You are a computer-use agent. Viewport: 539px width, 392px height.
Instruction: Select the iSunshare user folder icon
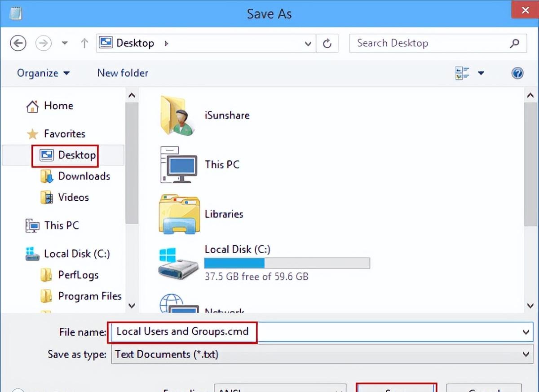click(x=178, y=115)
